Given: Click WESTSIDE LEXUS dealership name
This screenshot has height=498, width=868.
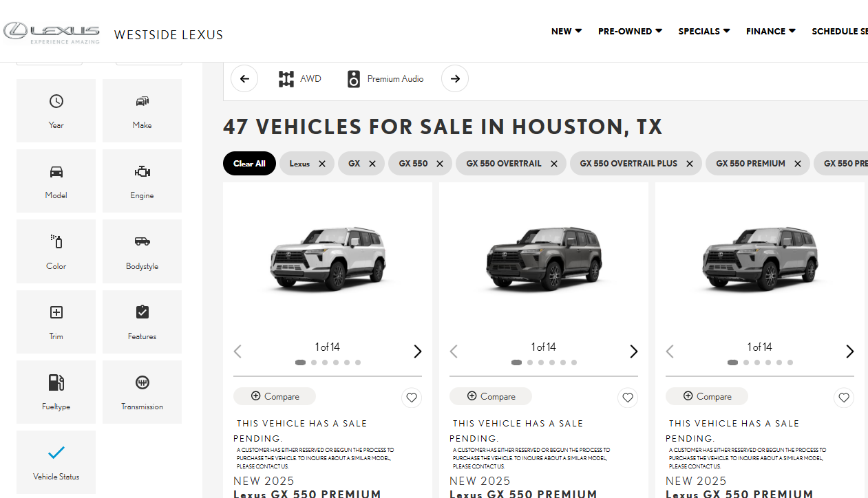Looking at the screenshot, I should pos(169,35).
